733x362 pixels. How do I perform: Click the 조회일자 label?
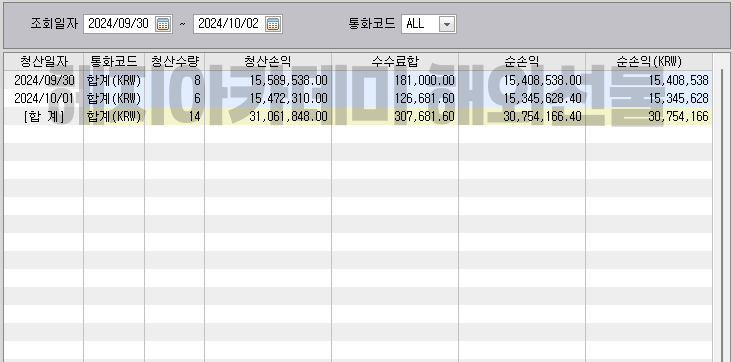pyautogui.click(x=54, y=24)
